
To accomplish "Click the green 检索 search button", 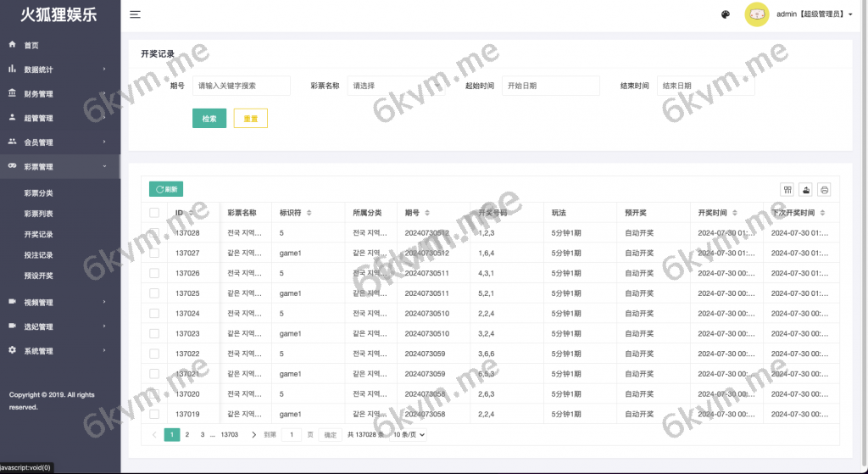I will (209, 119).
